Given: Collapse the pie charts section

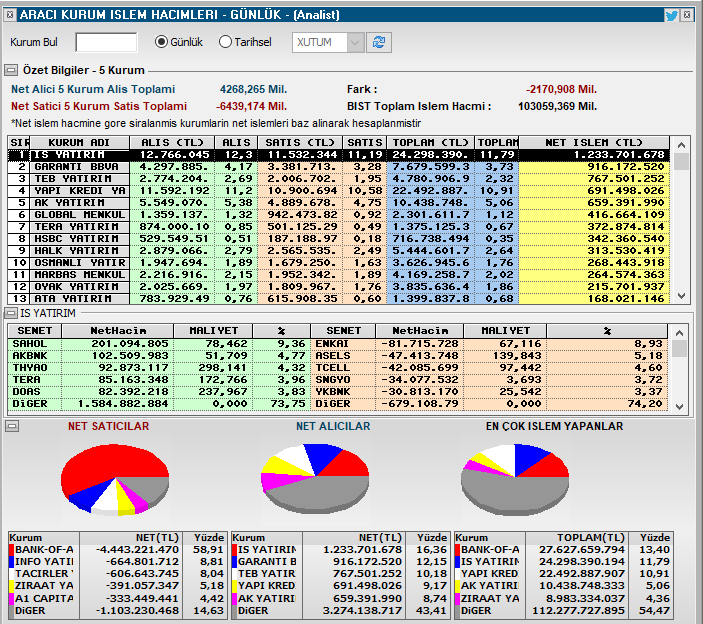Looking at the screenshot, I should coord(12,426).
